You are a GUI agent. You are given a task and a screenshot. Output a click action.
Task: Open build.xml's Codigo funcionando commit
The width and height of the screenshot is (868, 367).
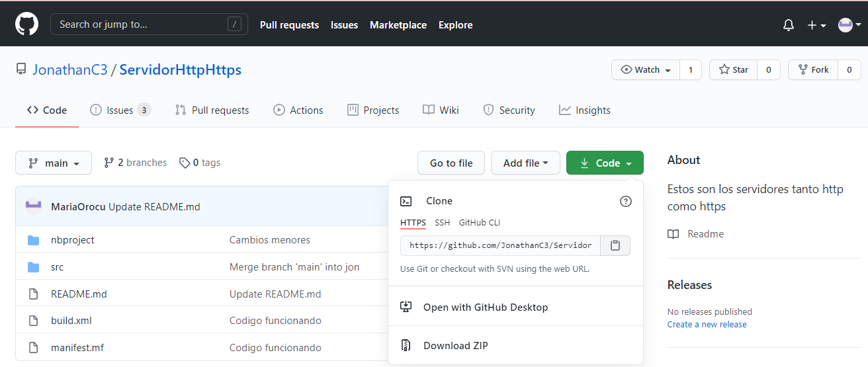point(275,321)
